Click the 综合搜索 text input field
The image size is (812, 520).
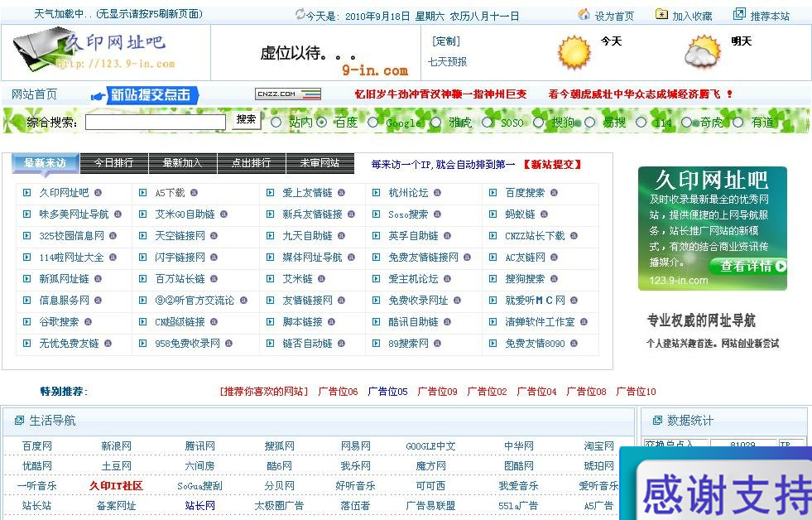tap(156, 123)
